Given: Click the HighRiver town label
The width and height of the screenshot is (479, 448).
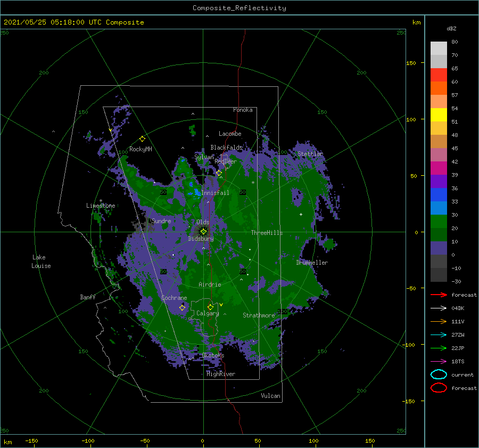Looking at the screenshot, I should 221,374.
